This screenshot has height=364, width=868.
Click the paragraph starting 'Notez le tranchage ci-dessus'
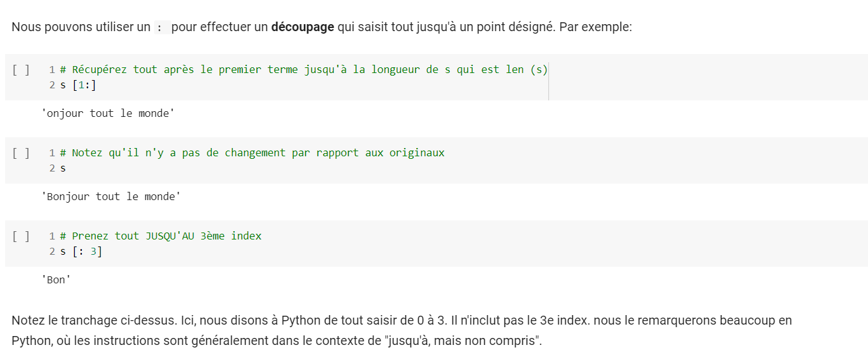point(401,321)
